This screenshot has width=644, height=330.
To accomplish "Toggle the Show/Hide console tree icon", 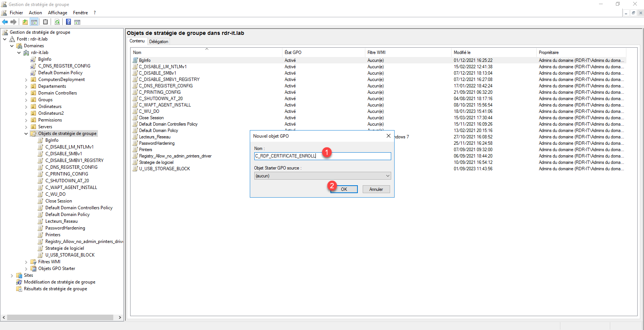I will click(34, 22).
